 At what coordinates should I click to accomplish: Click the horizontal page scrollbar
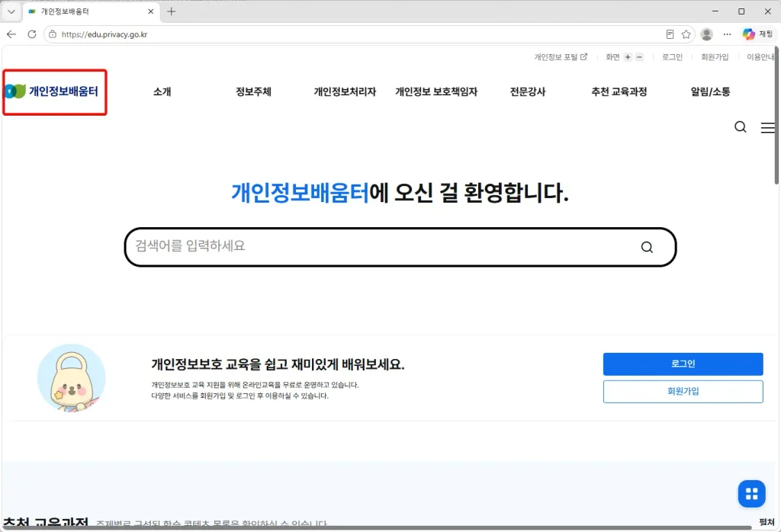pyautogui.click(x=378, y=528)
